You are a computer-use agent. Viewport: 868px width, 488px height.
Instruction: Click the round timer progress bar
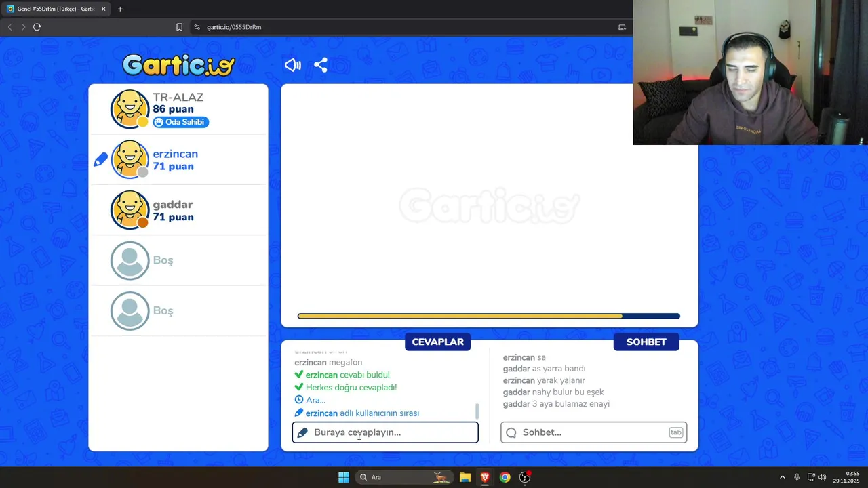click(488, 316)
